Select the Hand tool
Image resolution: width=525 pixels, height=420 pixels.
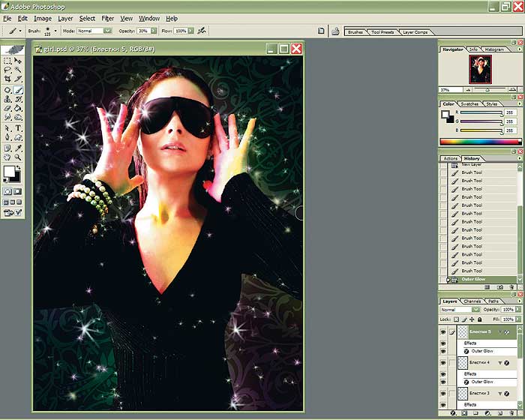(7, 157)
